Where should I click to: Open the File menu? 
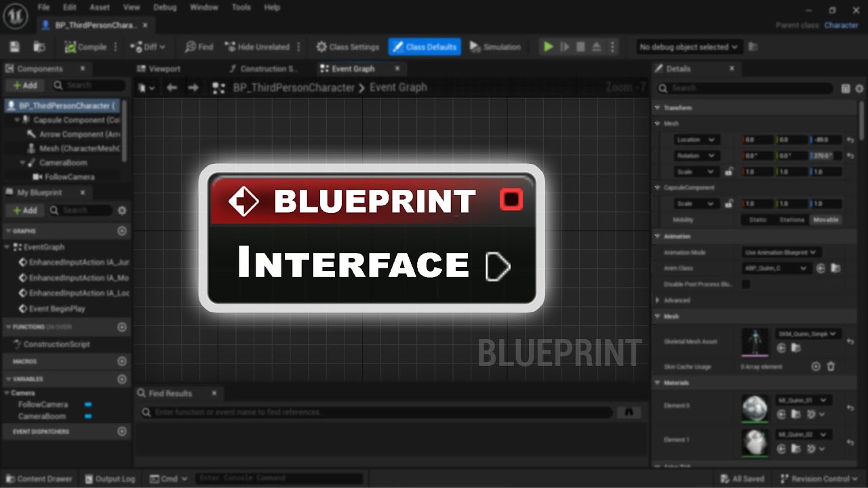tap(43, 7)
